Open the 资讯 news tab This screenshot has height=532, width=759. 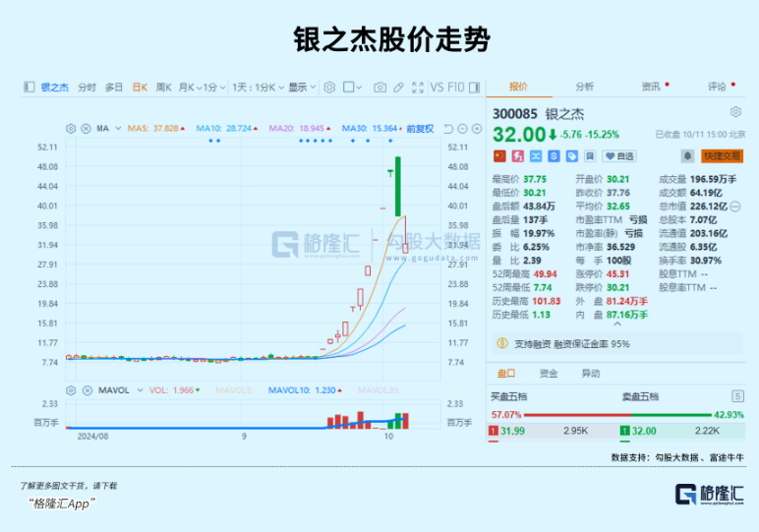(651, 87)
